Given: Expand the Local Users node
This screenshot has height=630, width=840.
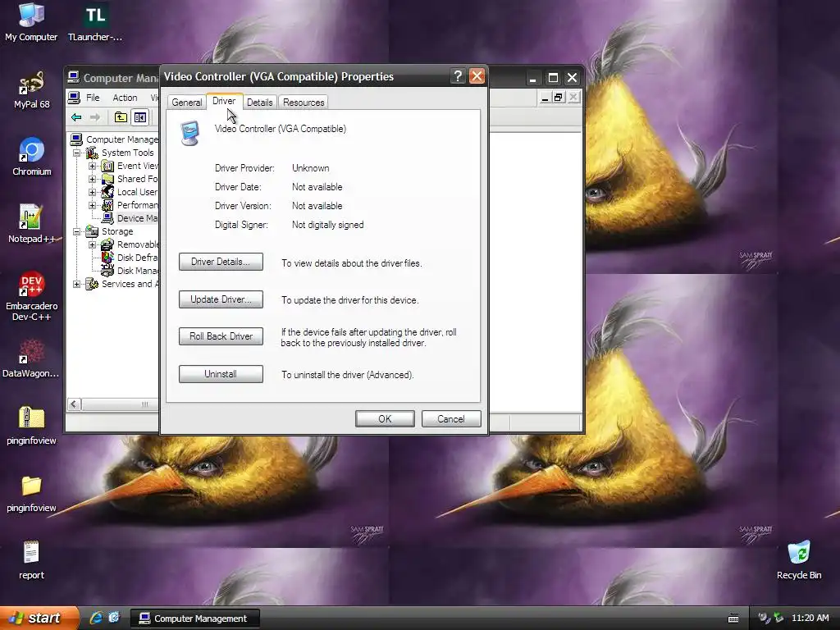Looking at the screenshot, I should click(92, 192).
